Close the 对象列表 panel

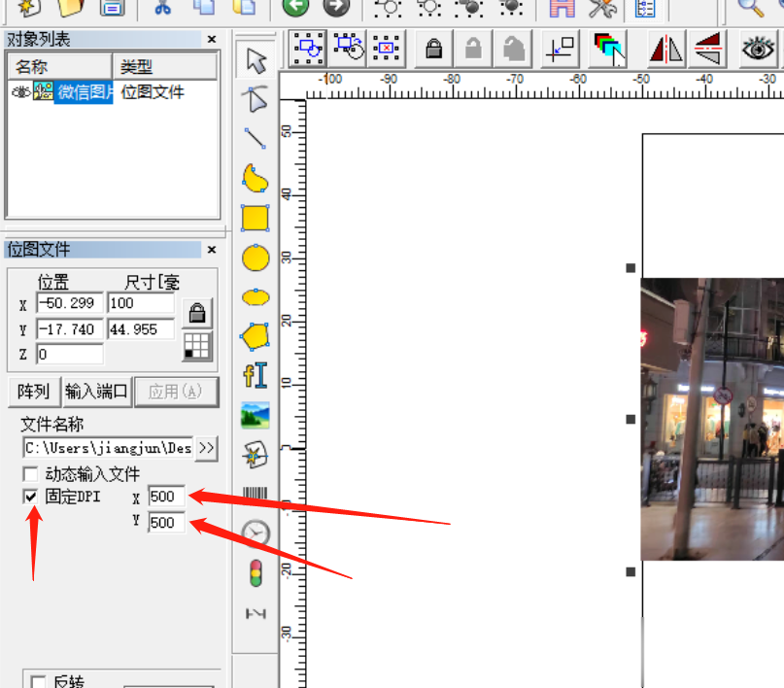click(212, 40)
